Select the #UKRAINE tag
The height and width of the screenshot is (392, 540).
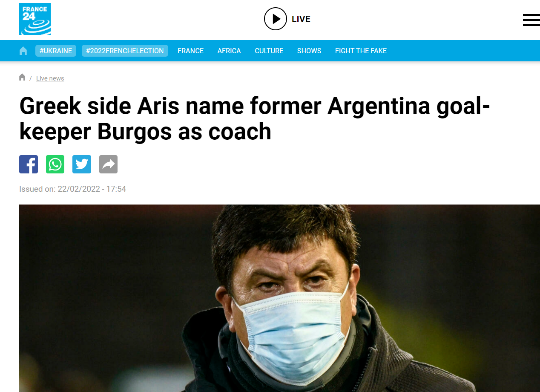pos(56,51)
